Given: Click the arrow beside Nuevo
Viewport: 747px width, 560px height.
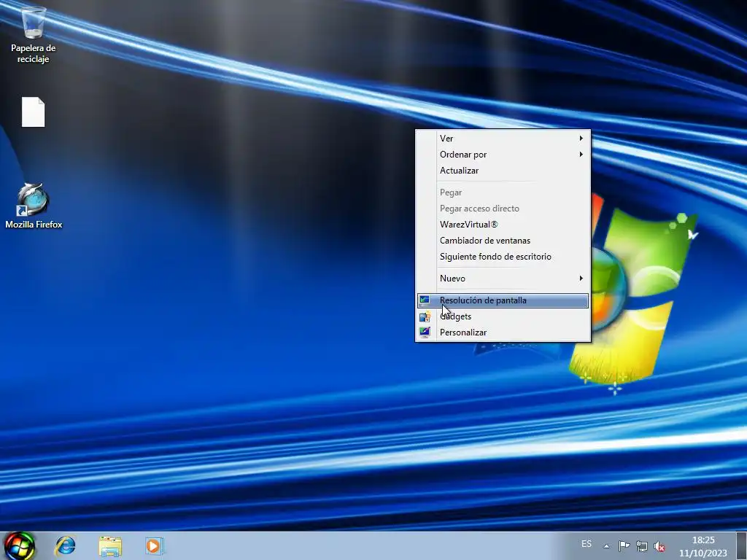Looking at the screenshot, I should (x=581, y=278).
